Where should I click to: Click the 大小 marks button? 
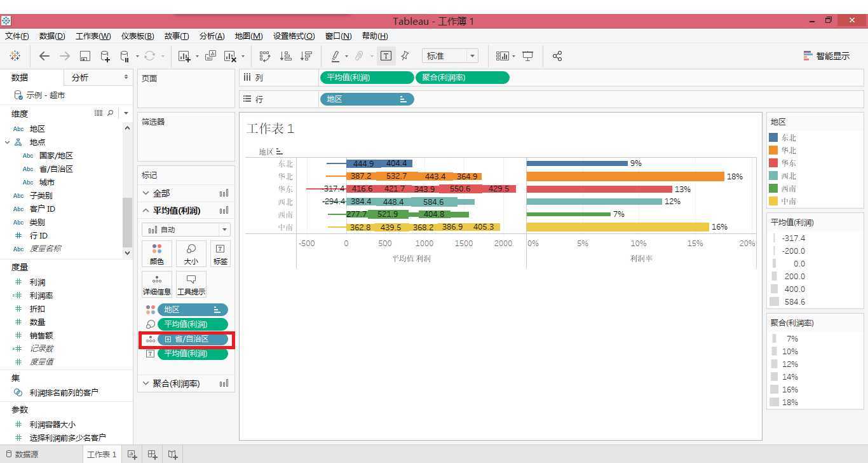191,254
